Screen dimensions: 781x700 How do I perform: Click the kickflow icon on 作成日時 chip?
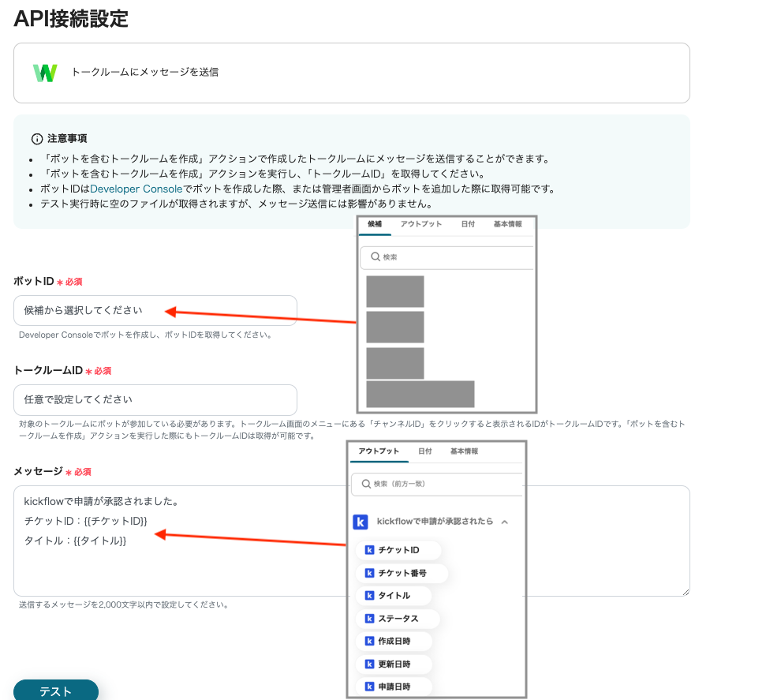pos(369,642)
